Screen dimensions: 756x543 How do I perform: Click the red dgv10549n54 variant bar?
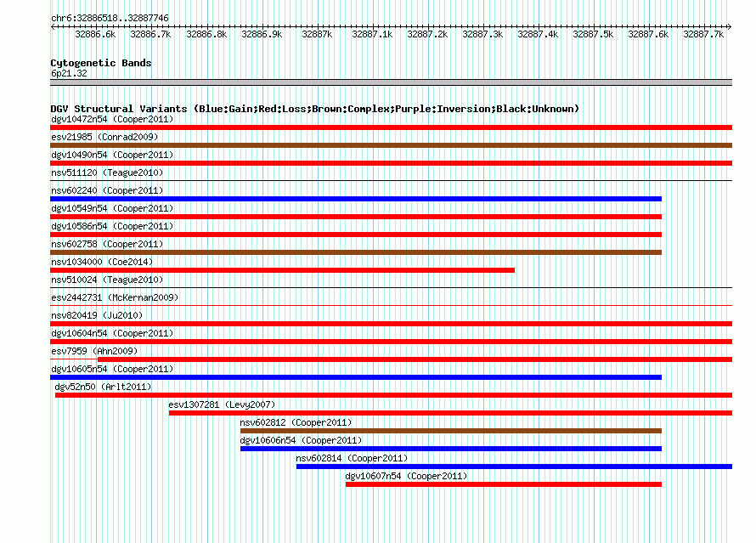(x=356, y=217)
